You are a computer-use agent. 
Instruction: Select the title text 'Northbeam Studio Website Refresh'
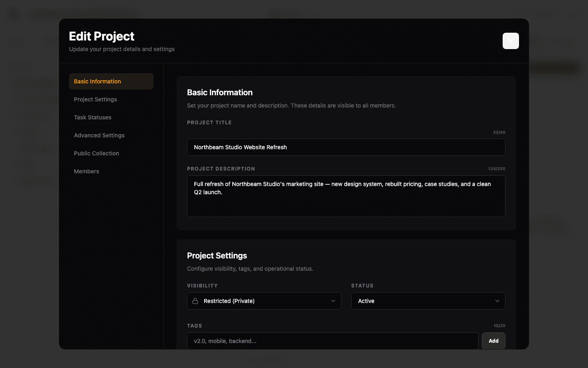pos(241,147)
